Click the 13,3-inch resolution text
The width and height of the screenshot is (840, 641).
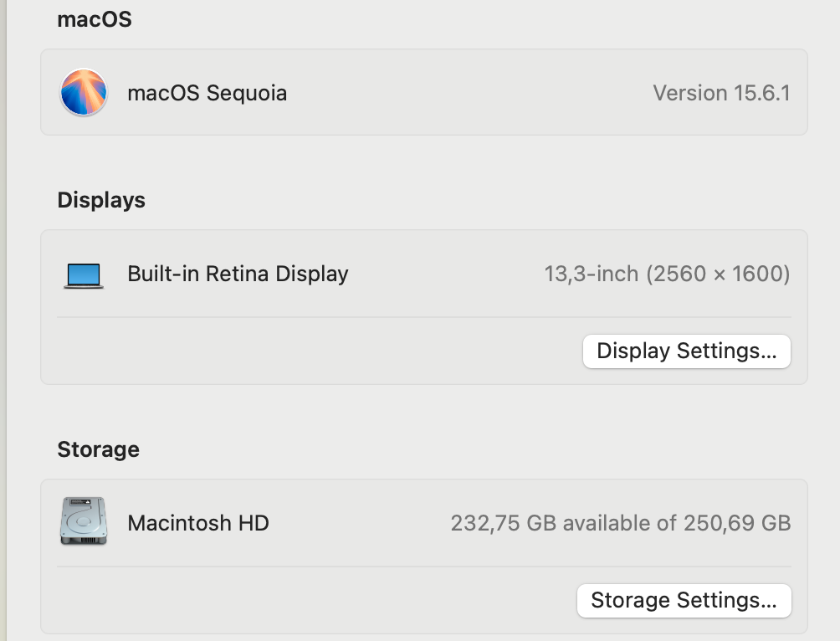(667, 274)
